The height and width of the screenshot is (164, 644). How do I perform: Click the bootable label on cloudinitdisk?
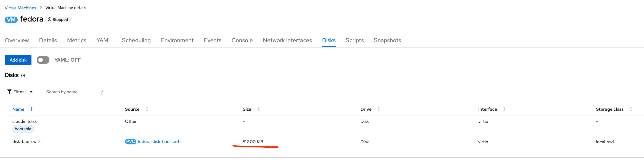[23, 129]
